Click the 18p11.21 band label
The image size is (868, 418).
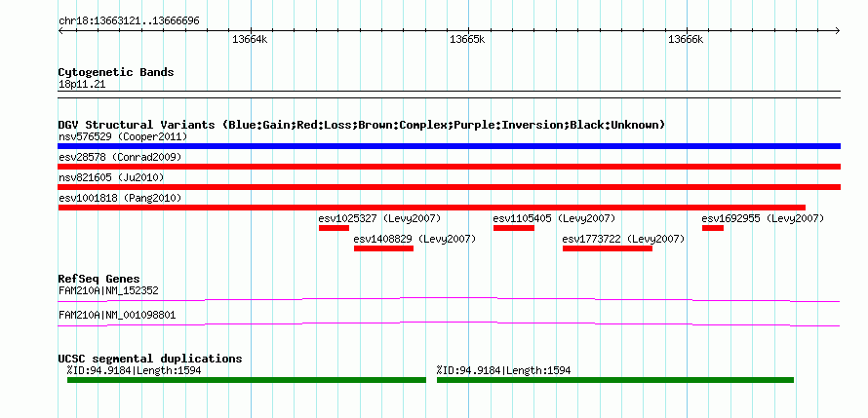coord(82,85)
